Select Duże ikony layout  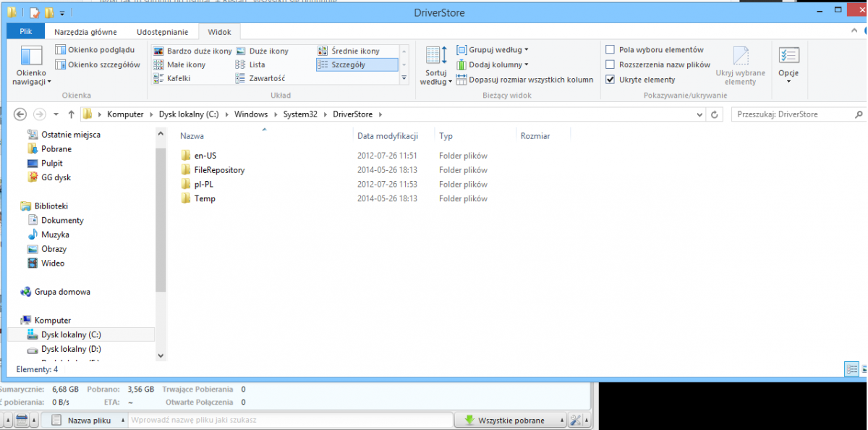pos(262,51)
